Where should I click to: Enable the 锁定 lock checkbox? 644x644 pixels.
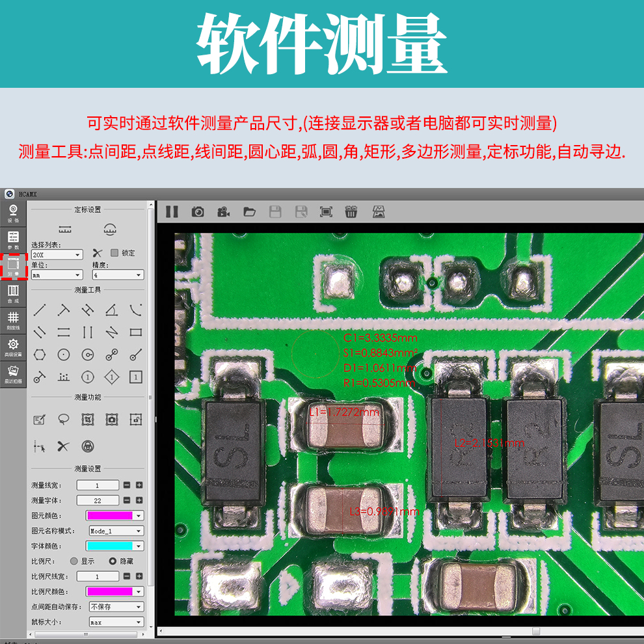114,253
